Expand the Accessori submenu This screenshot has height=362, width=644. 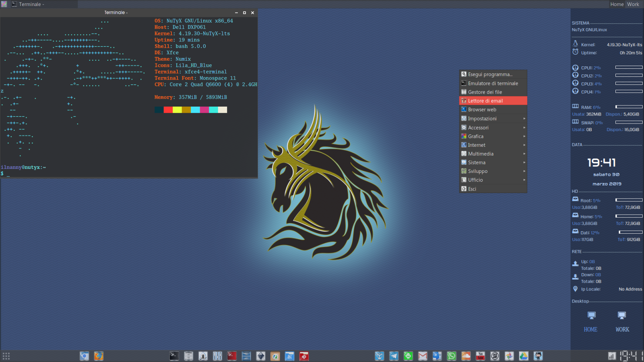(493, 128)
